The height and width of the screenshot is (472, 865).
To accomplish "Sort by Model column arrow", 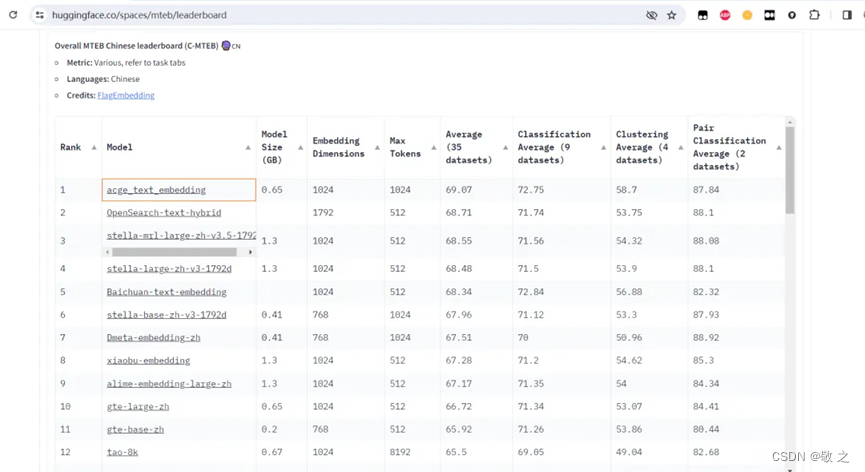I will (248, 147).
